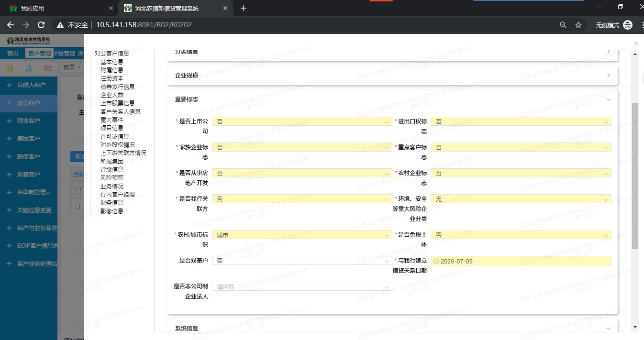This screenshot has height=340, width=644.
Task: Collapse the 重要标志 section chevron
Action: (x=608, y=100)
